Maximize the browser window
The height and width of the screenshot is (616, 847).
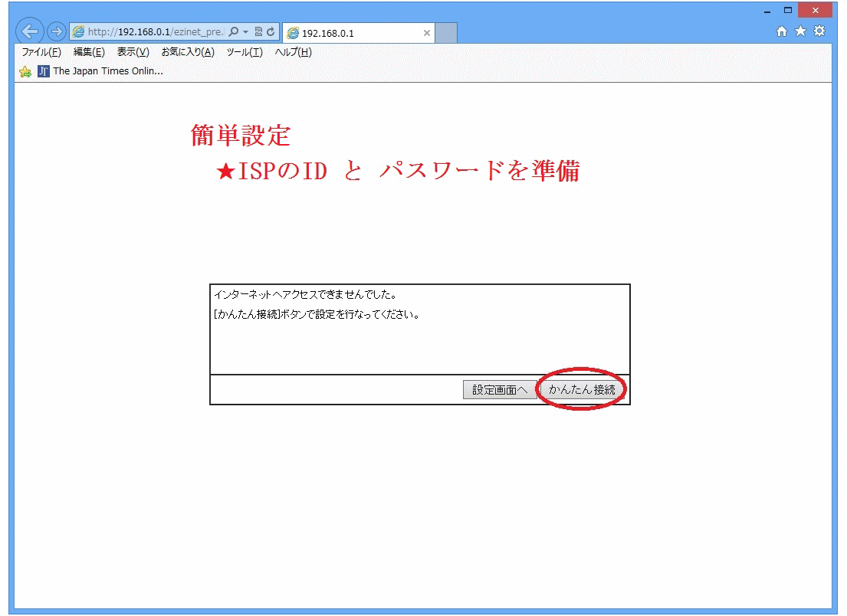tap(787, 10)
